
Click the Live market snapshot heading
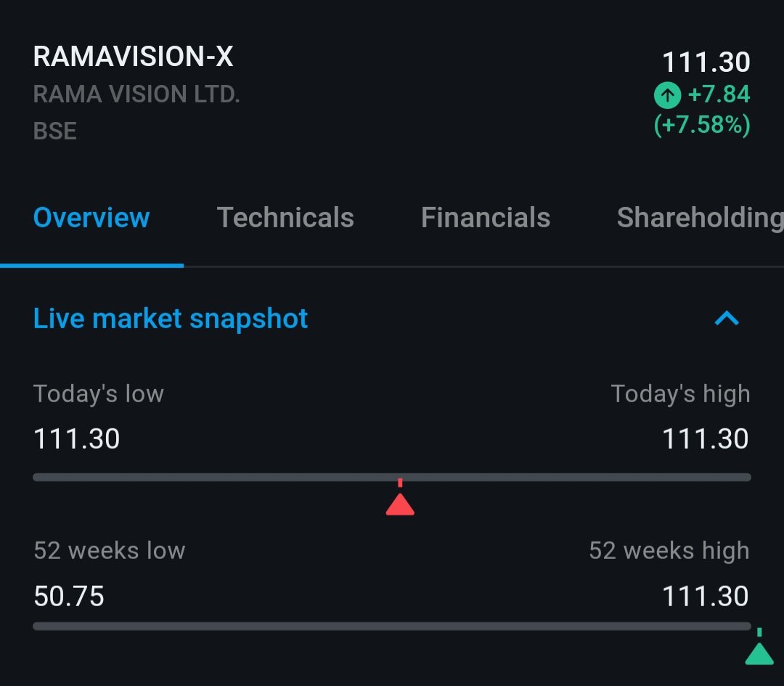click(171, 319)
